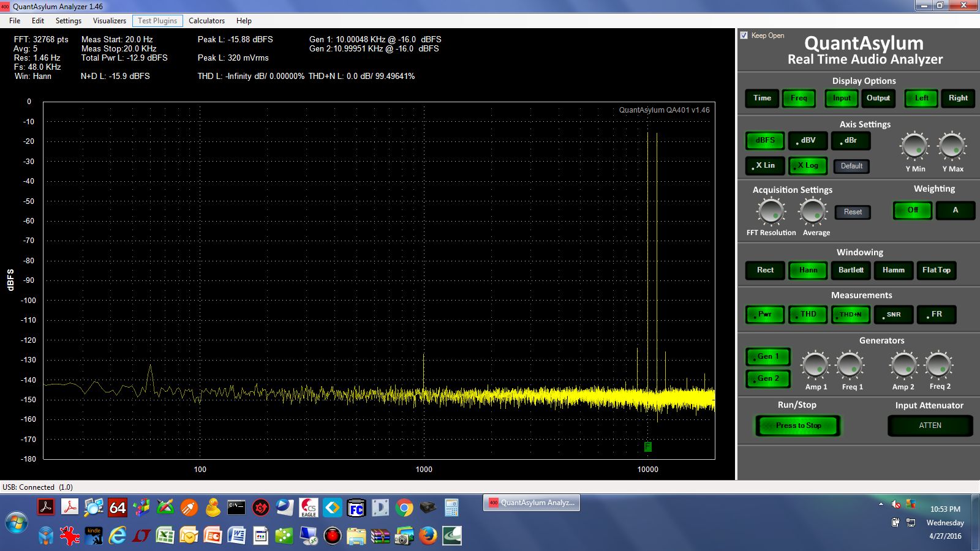Click the Reset acquisition button

click(853, 212)
